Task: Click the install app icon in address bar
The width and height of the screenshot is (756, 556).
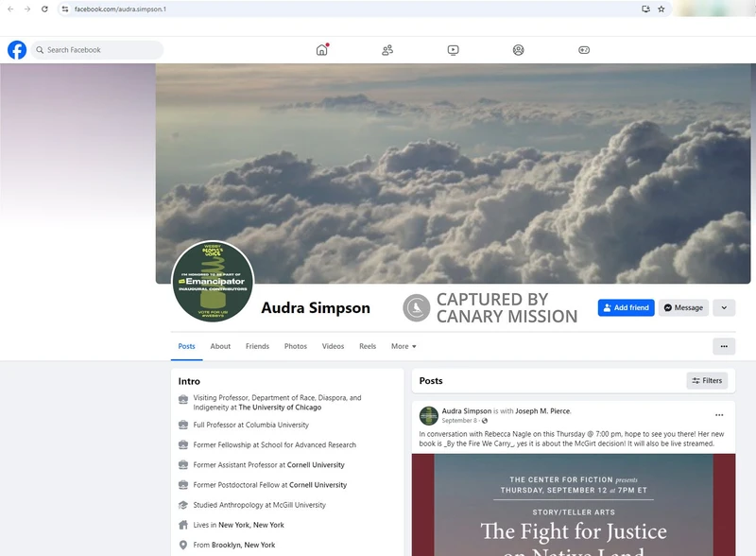Action: point(646,9)
